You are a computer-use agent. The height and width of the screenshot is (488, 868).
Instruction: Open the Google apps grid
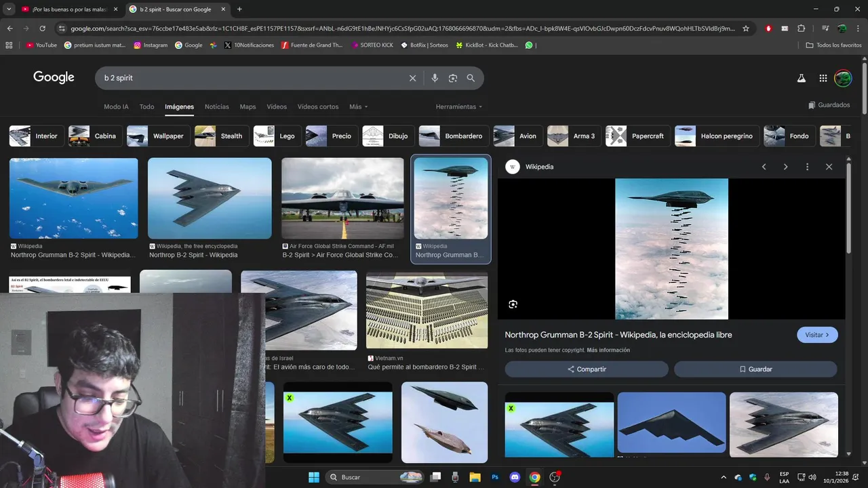tap(823, 78)
